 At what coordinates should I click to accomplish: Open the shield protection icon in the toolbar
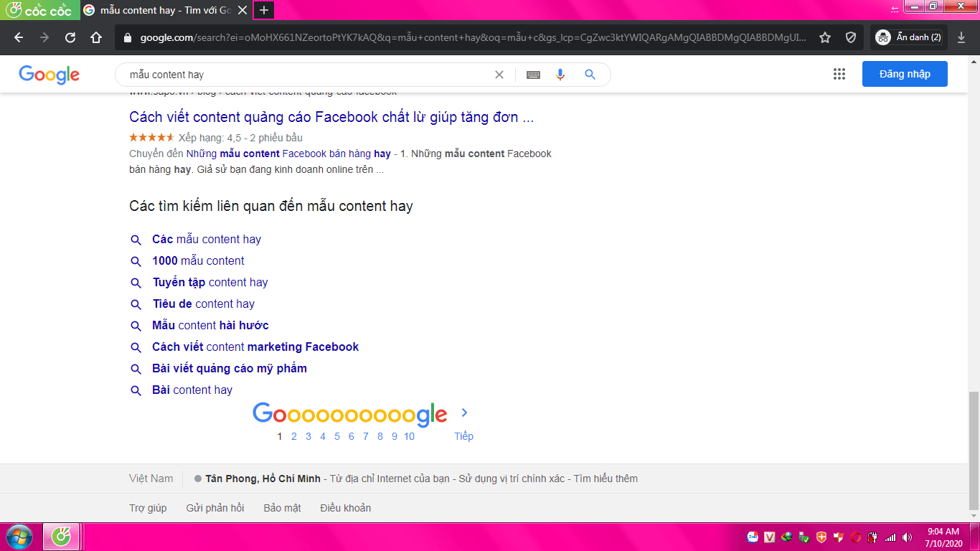click(851, 37)
